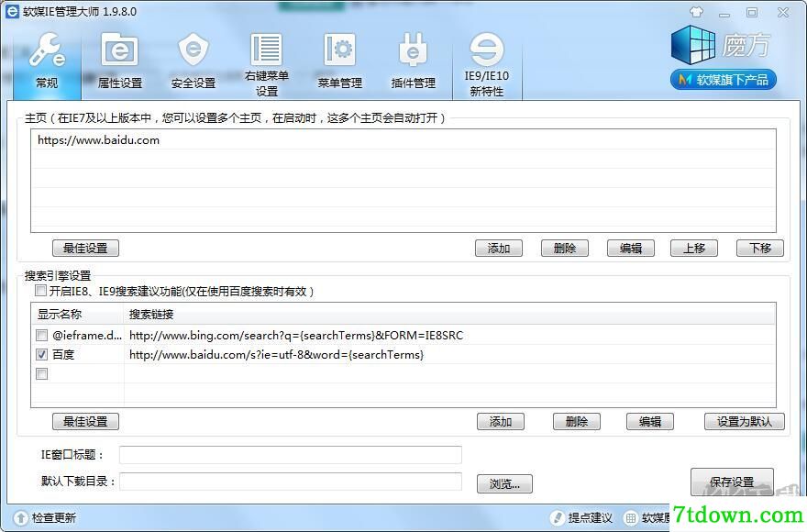Click 删除 under homepage list
The width and height of the screenshot is (807, 532).
tap(565, 249)
